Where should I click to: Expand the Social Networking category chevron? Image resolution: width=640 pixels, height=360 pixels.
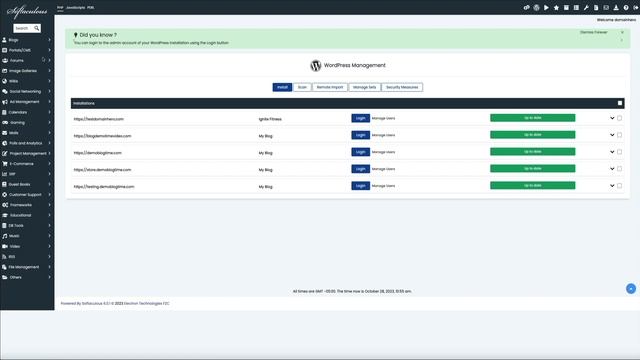pyautogui.click(x=49, y=91)
